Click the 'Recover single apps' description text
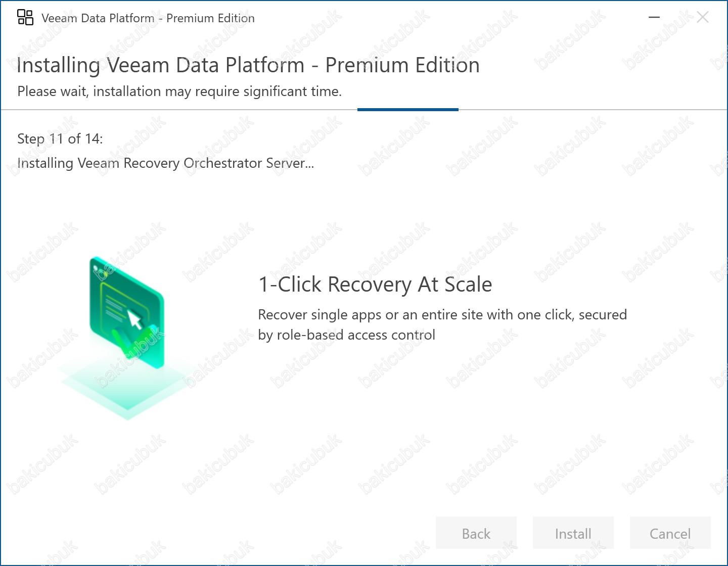 [442, 315]
